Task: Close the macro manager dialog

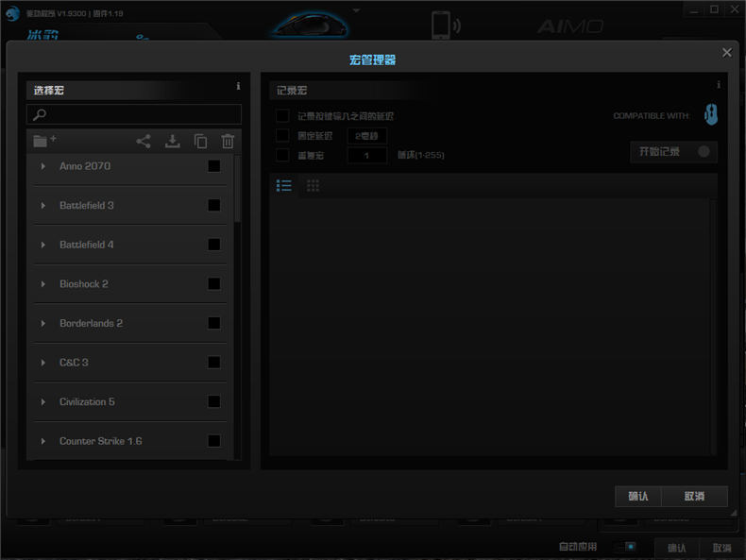Action: point(726,53)
